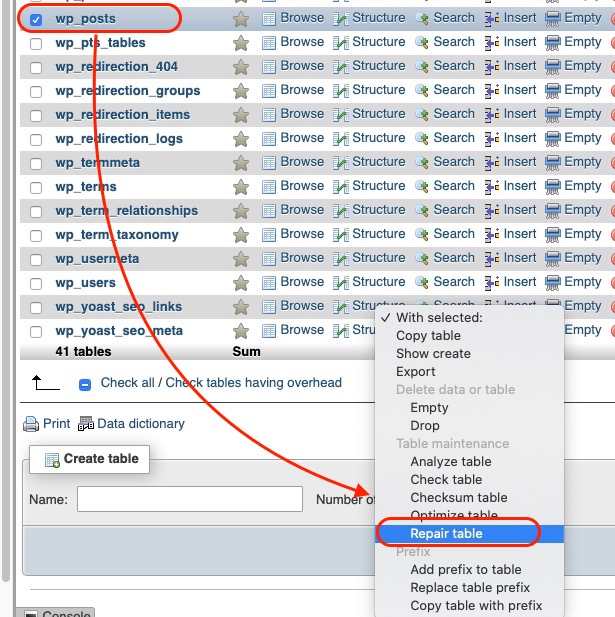Click favorite star for wp_redirection_logs
615x617 pixels.
pos(241,139)
